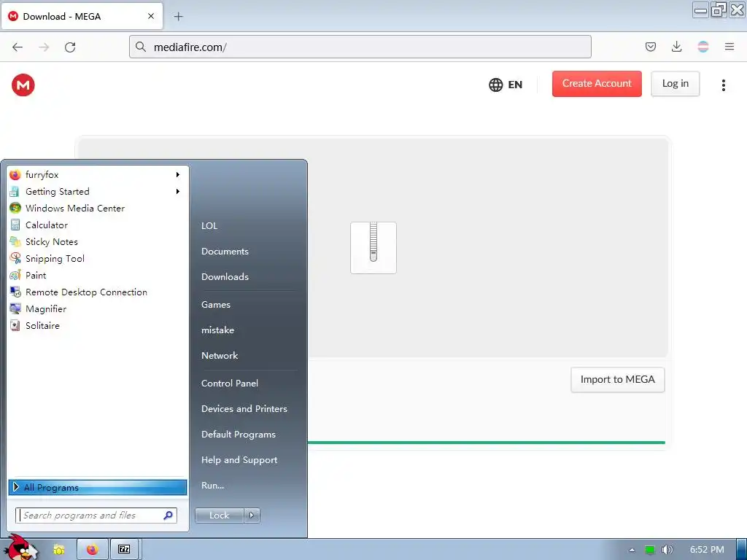Open Network from the Start menu

pos(220,356)
